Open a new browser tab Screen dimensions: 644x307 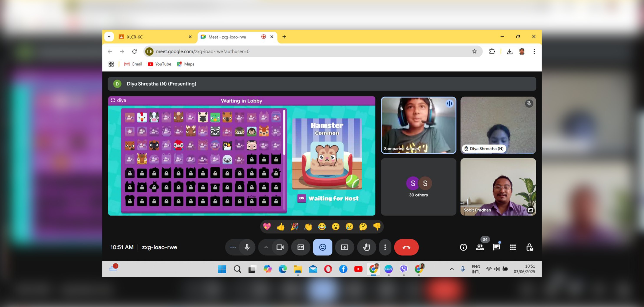[x=284, y=37]
